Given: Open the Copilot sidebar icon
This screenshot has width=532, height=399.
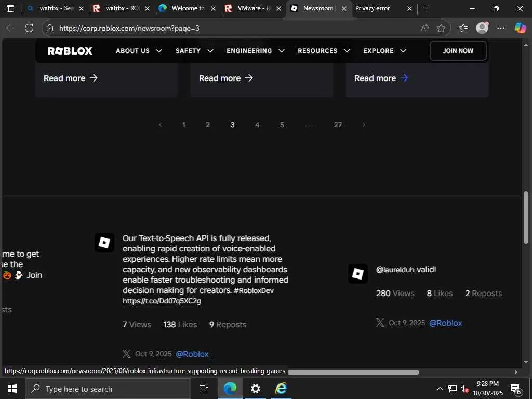Looking at the screenshot, I should [520, 28].
